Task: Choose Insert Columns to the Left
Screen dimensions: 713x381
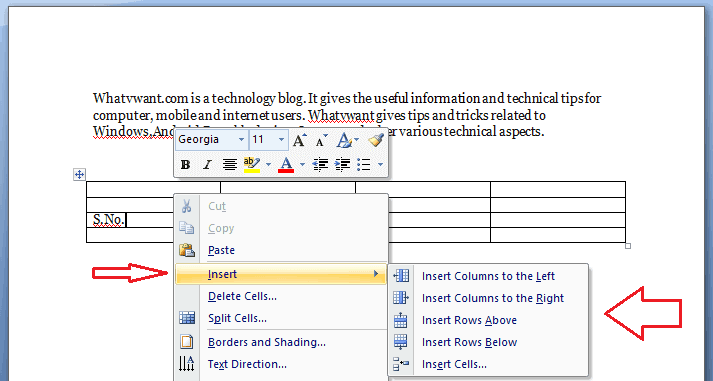Action: 488,276
